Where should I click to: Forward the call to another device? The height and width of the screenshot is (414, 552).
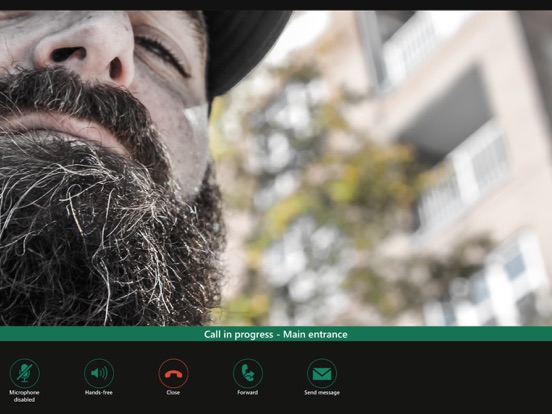(x=247, y=374)
